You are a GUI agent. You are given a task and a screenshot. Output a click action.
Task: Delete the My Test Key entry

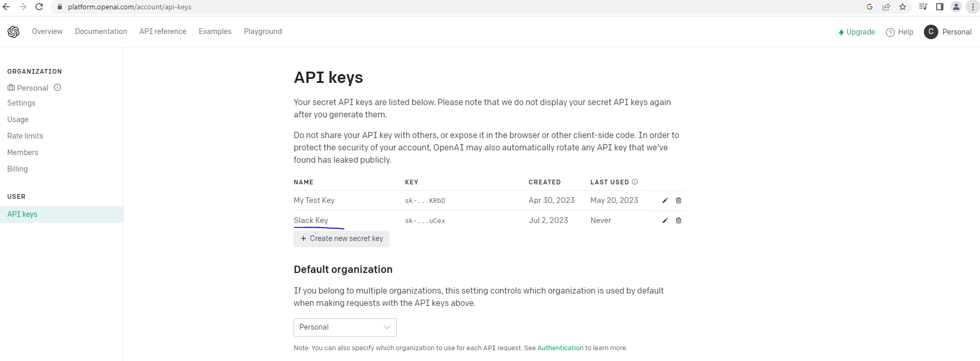(679, 200)
